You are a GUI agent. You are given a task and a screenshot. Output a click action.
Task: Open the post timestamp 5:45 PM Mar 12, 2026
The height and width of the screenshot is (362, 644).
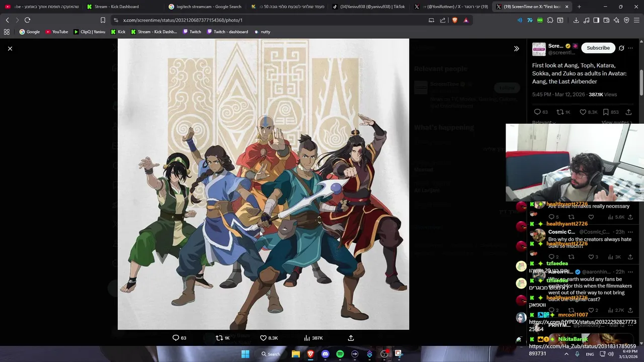pos(558,95)
